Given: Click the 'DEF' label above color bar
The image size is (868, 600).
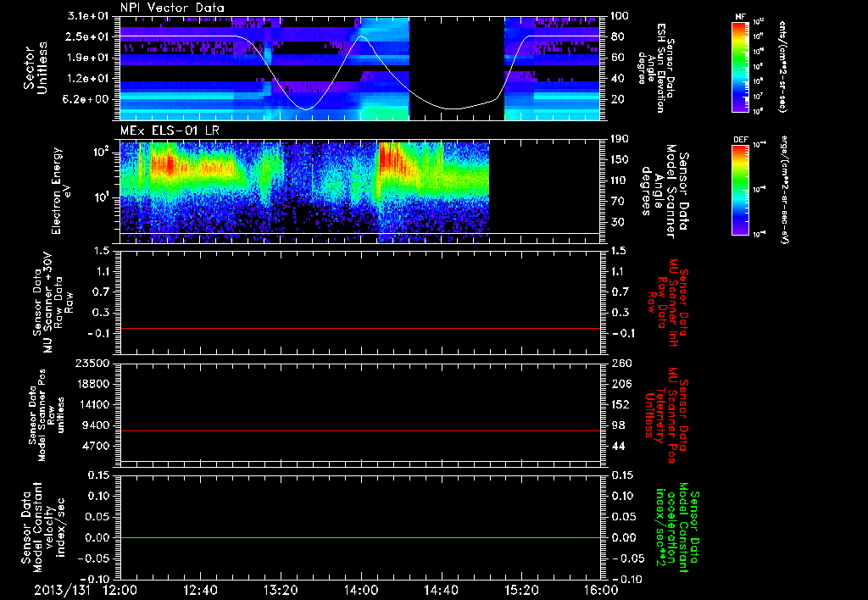Looking at the screenshot, I should pyautogui.click(x=741, y=140).
